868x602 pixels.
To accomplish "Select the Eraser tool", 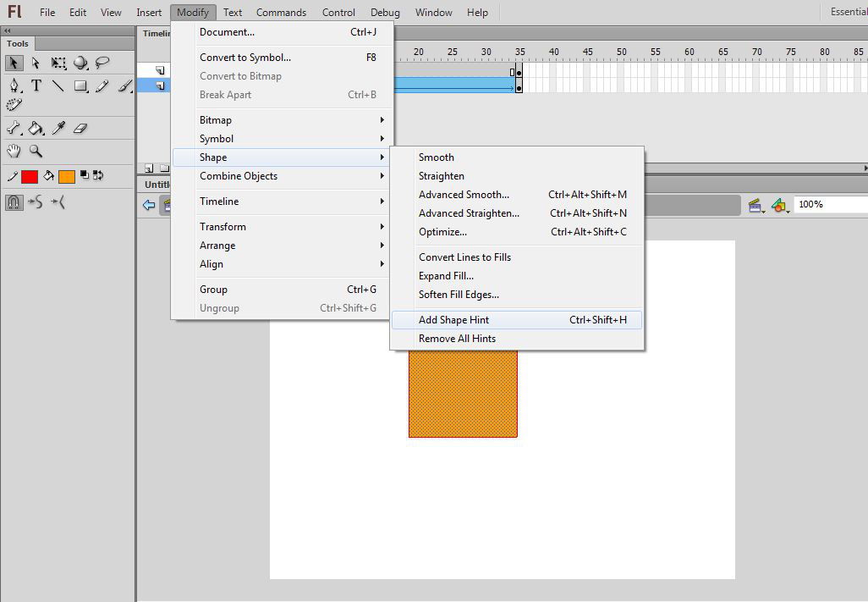I will 81,128.
